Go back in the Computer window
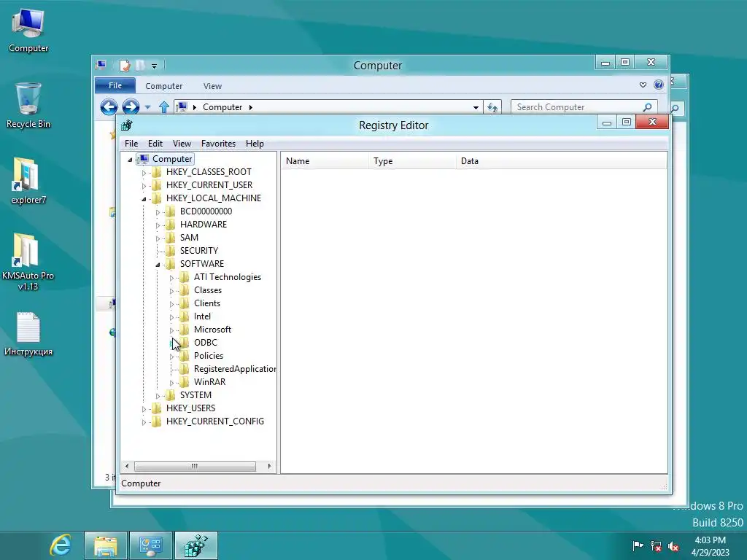The width and height of the screenshot is (747, 560). 109,106
